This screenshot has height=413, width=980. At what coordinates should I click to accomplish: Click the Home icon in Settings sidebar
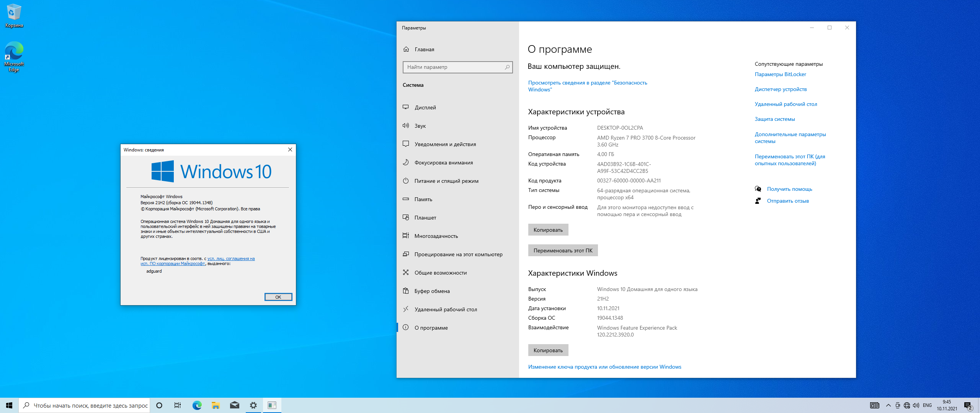pyautogui.click(x=406, y=49)
